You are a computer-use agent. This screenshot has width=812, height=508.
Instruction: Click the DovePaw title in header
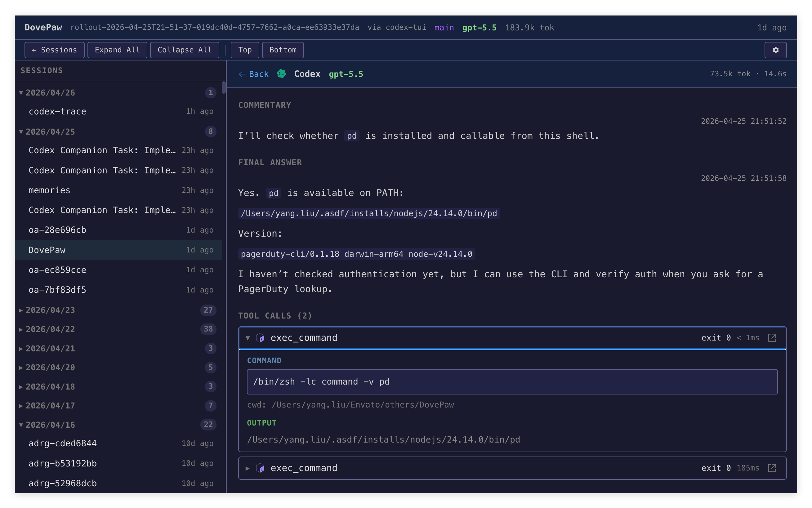[x=43, y=27]
